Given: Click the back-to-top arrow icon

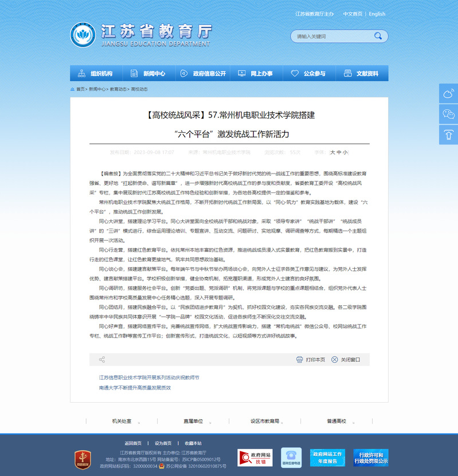Looking at the screenshot, I should coord(448,135).
